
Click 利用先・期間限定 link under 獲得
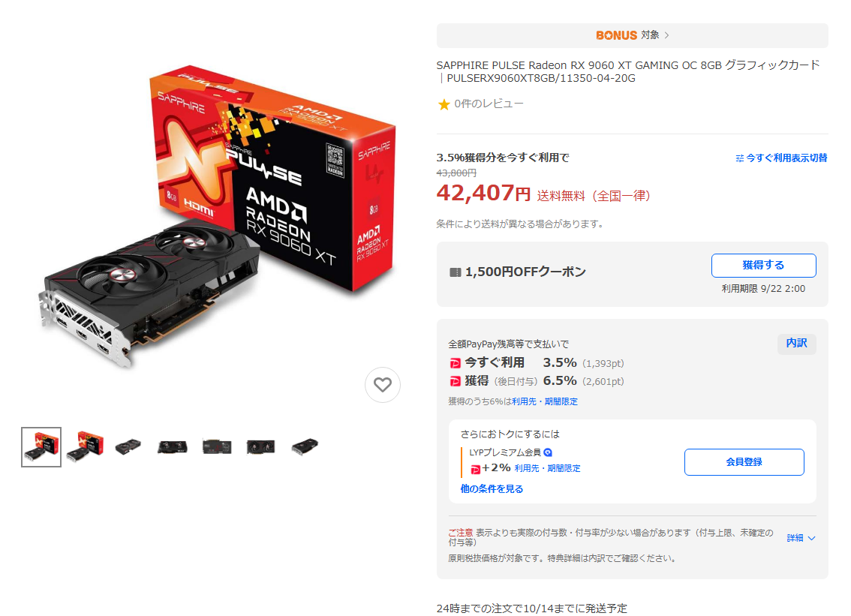pos(544,401)
